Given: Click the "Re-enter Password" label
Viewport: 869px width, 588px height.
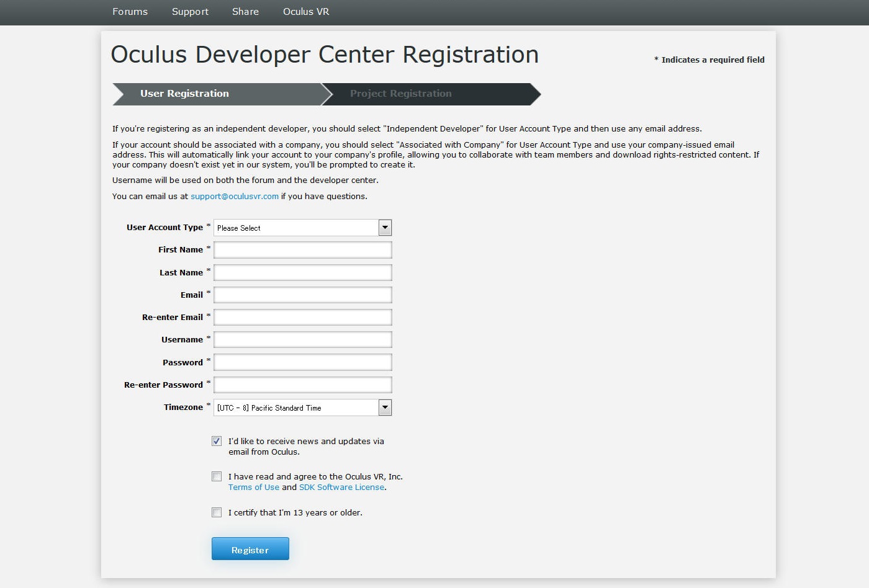Looking at the screenshot, I should 163,385.
